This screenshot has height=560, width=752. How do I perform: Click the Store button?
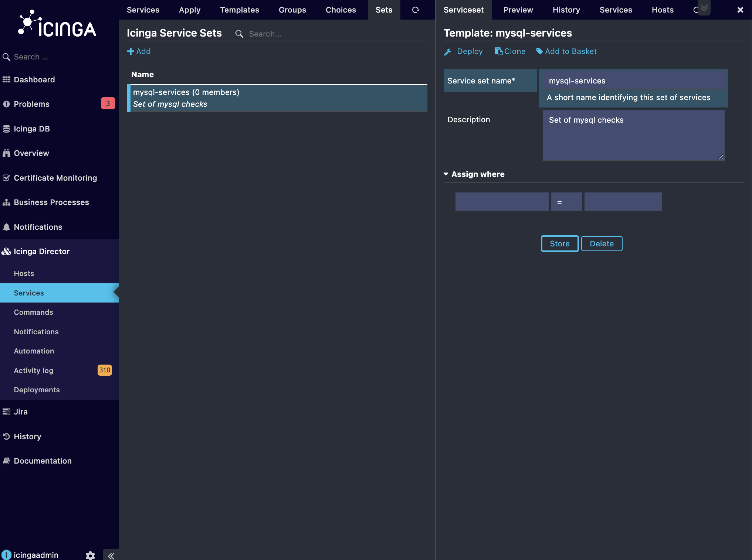[x=560, y=244]
